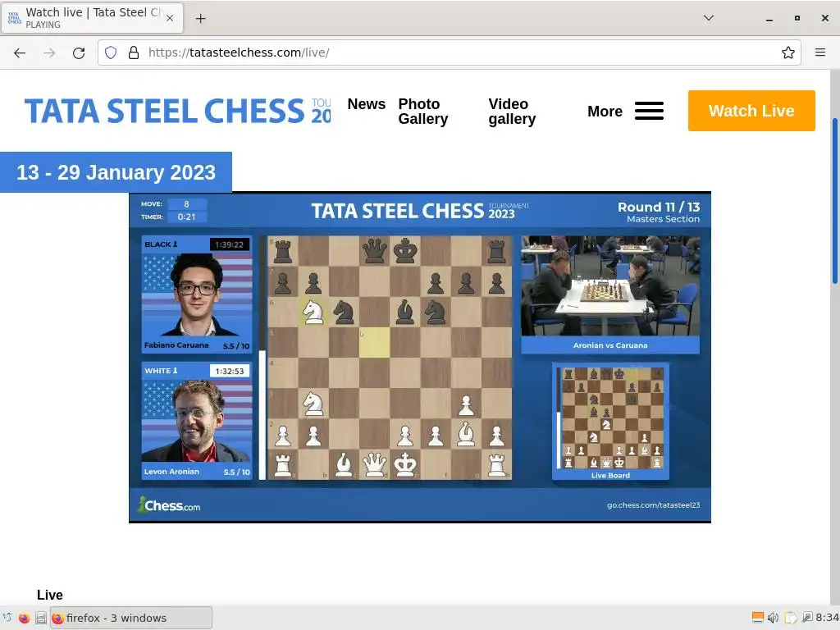Click the taskbar clock showing 8:34

pyautogui.click(x=827, y=618)
